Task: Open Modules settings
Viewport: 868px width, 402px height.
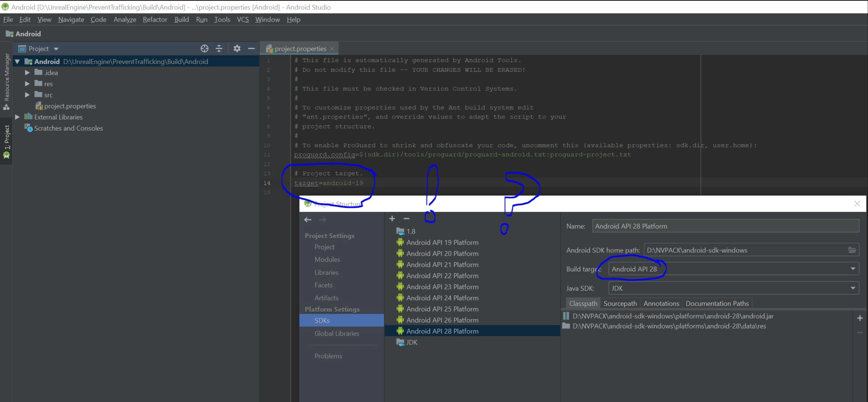Action: [327, 259]
